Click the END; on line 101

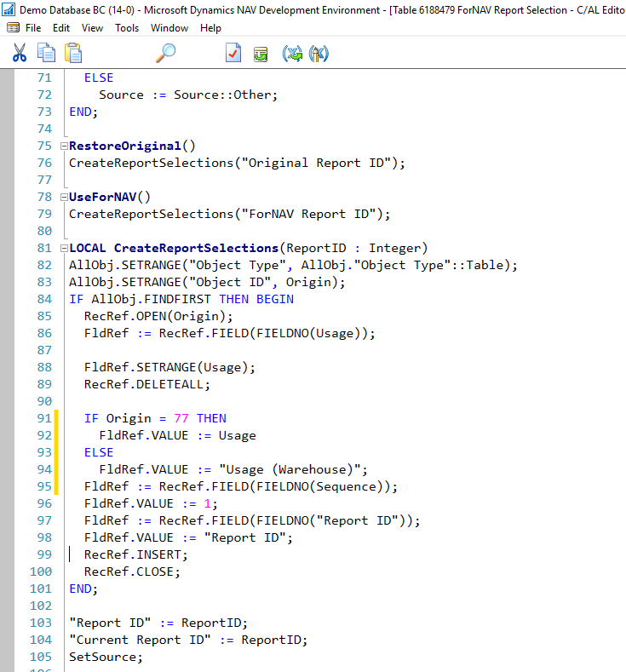click(x=83, y=589)
